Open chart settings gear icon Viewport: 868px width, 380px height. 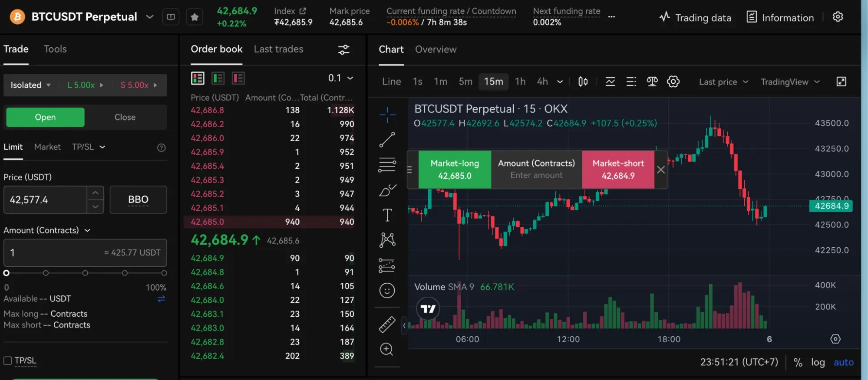(x=673, y=82)
